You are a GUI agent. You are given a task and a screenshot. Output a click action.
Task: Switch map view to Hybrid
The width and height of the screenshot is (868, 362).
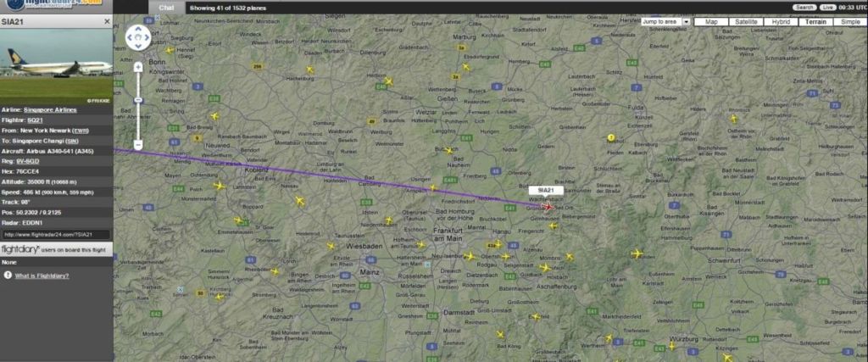coord(781,22)
